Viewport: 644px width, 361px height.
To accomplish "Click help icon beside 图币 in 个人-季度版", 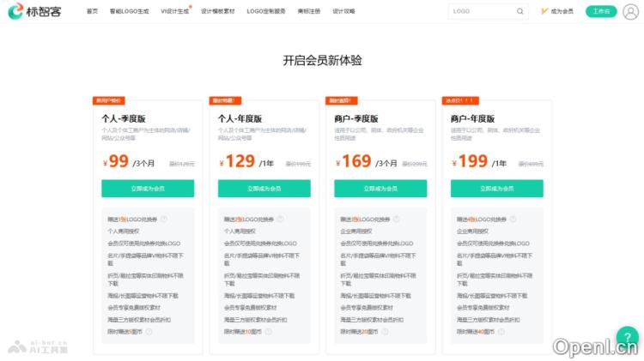I will pyautogui.click(x=149, y=332).
